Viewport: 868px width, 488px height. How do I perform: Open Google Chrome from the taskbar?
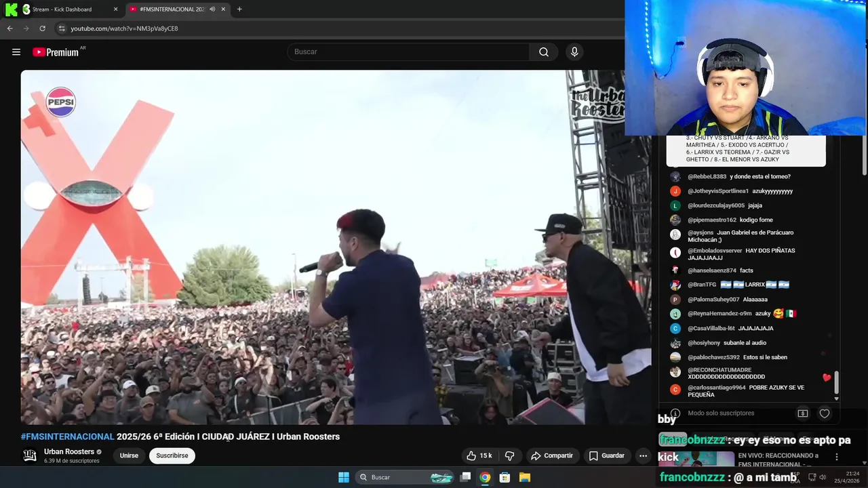[485, 477]
